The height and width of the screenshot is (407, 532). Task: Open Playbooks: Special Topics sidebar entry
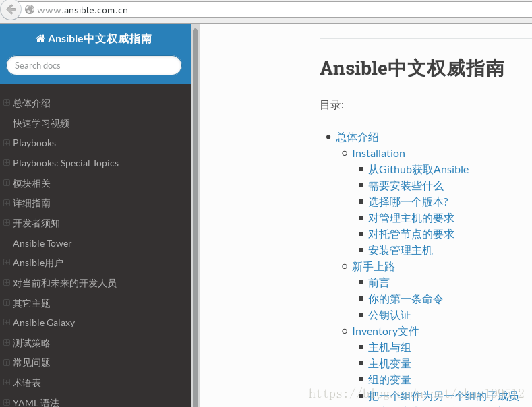(x=66, y=163)
